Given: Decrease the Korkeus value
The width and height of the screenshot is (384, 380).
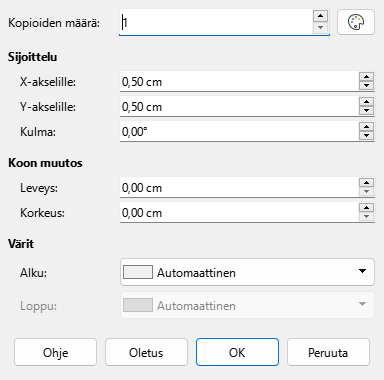Looking at the screenshot, I should (366, 216).
